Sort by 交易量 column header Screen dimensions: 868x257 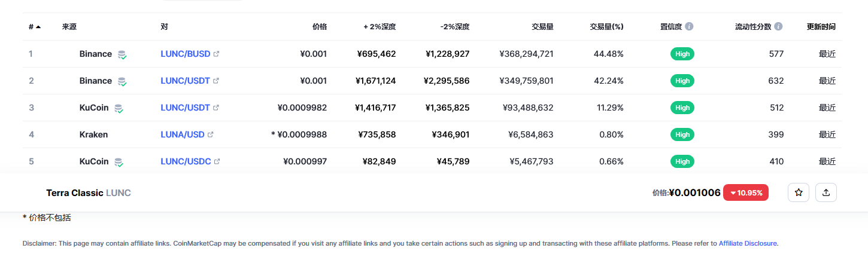tap(542, 27)
